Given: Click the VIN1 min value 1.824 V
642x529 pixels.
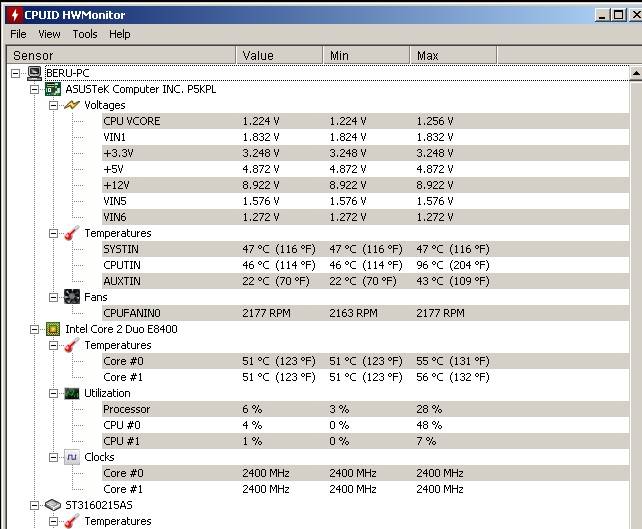Looking at the screenshot, I should tap(348, 137).
